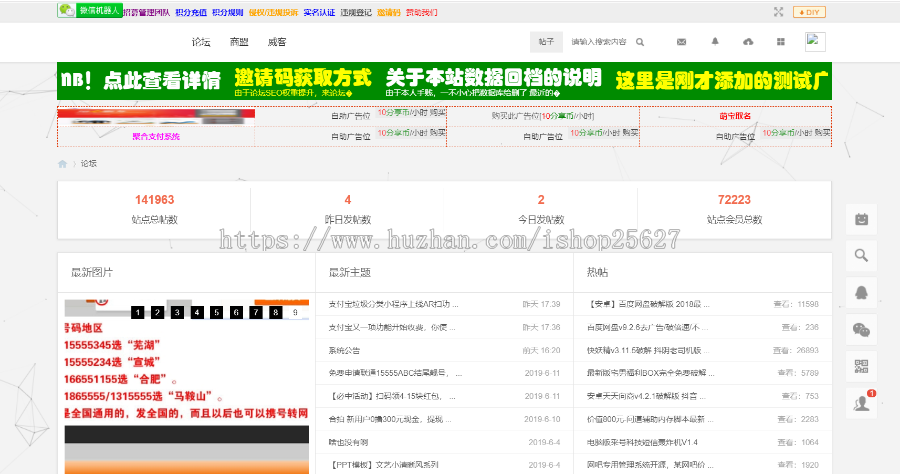The image size is (900, 474).
Task: Open the notification bell icon
Action: tap(715, 42)
